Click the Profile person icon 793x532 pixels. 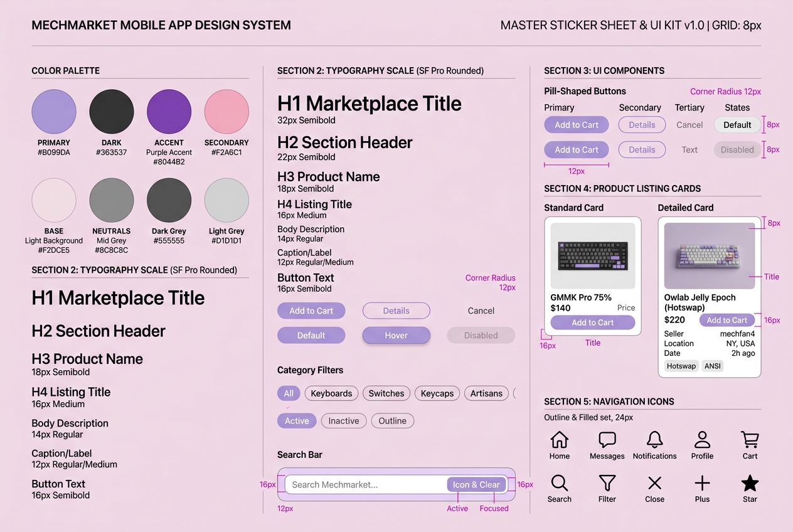702,440
